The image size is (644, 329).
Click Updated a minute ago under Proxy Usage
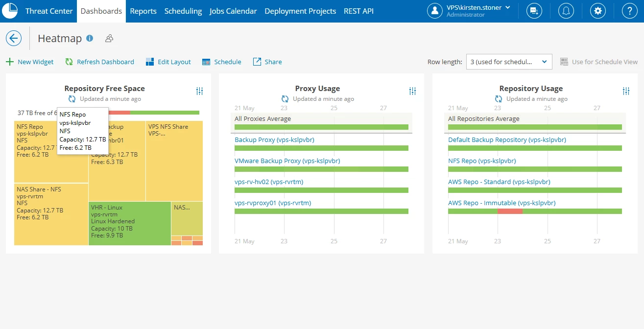(x=323, y=99)
